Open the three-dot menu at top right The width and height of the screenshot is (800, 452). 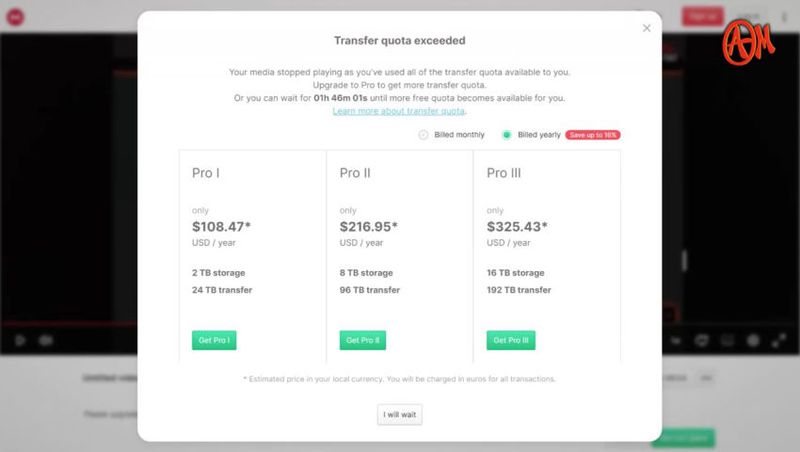[x=784, y=17]
